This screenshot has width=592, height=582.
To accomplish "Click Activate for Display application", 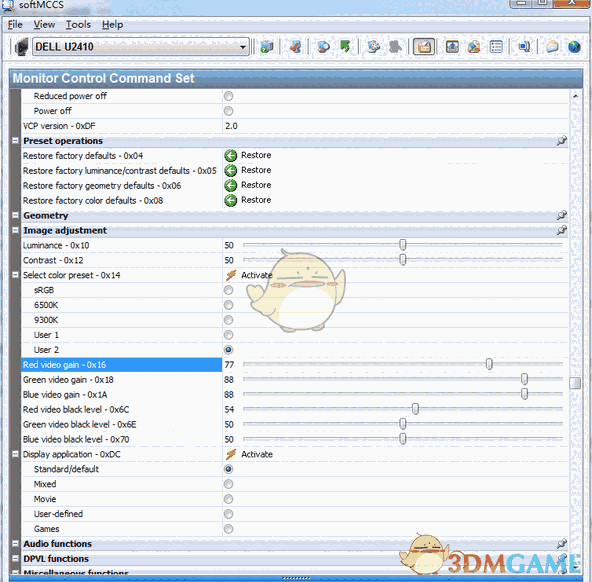I will (x=249, y=454).
